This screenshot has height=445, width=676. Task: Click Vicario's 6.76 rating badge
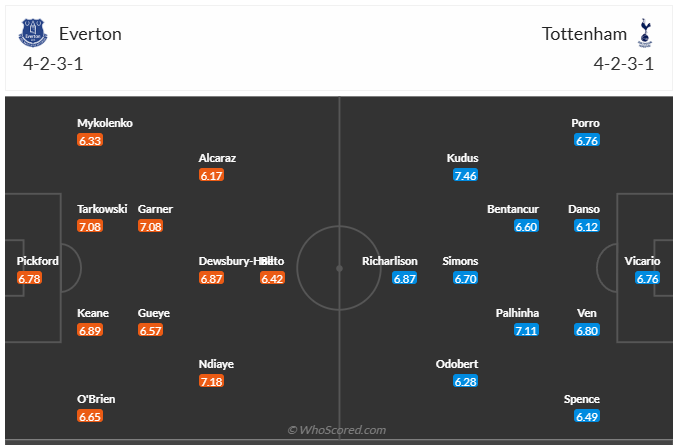point(648,278)
